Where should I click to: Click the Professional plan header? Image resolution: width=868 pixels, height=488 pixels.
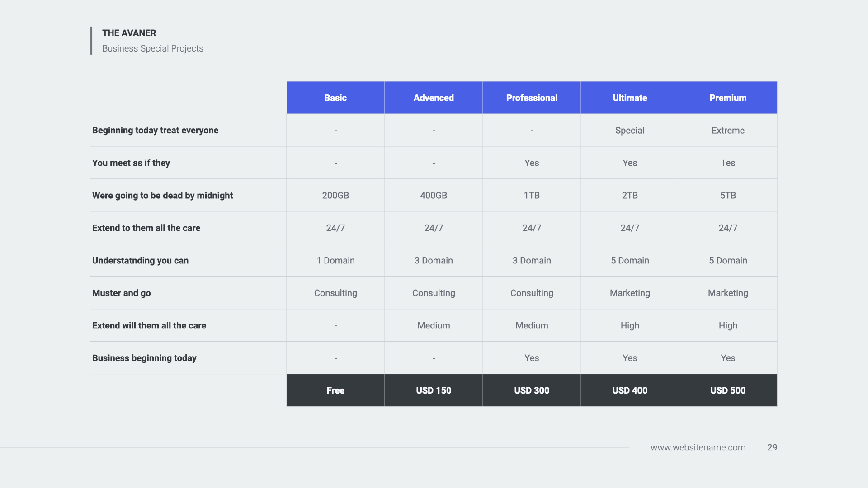532,98
